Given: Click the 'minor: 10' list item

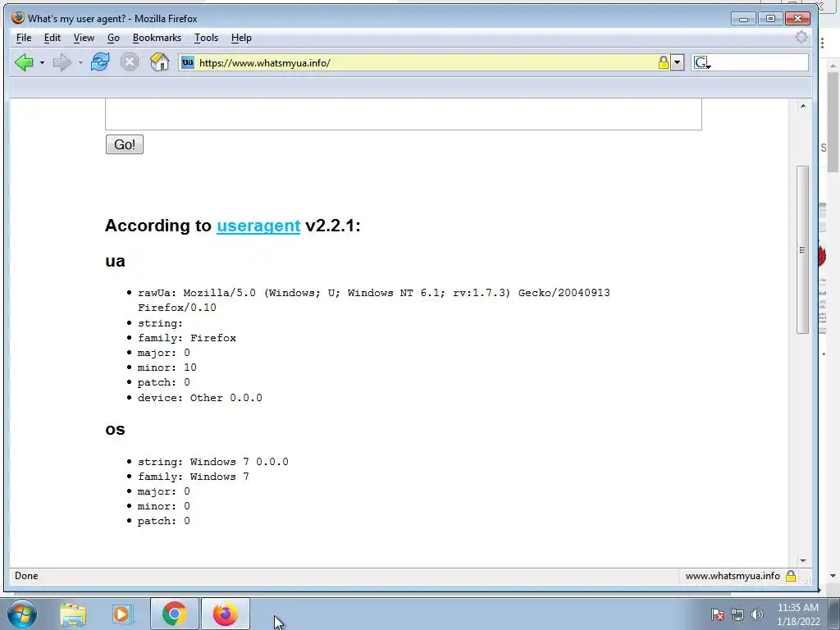Looking at the screenshot, I should click(x=167, y=367).
